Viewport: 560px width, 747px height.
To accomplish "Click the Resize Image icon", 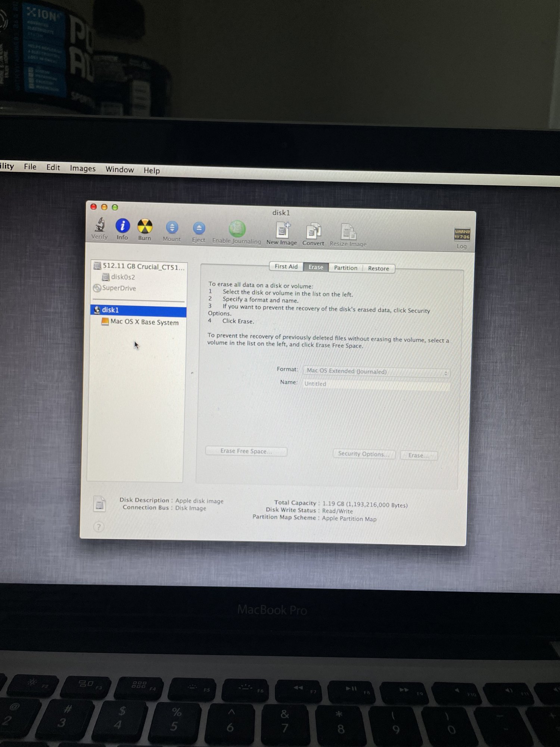I will 348,232.
